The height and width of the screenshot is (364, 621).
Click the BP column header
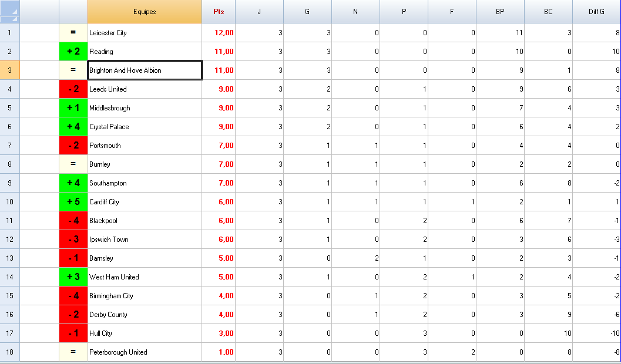pyautogui.click(x=500, y=12)
